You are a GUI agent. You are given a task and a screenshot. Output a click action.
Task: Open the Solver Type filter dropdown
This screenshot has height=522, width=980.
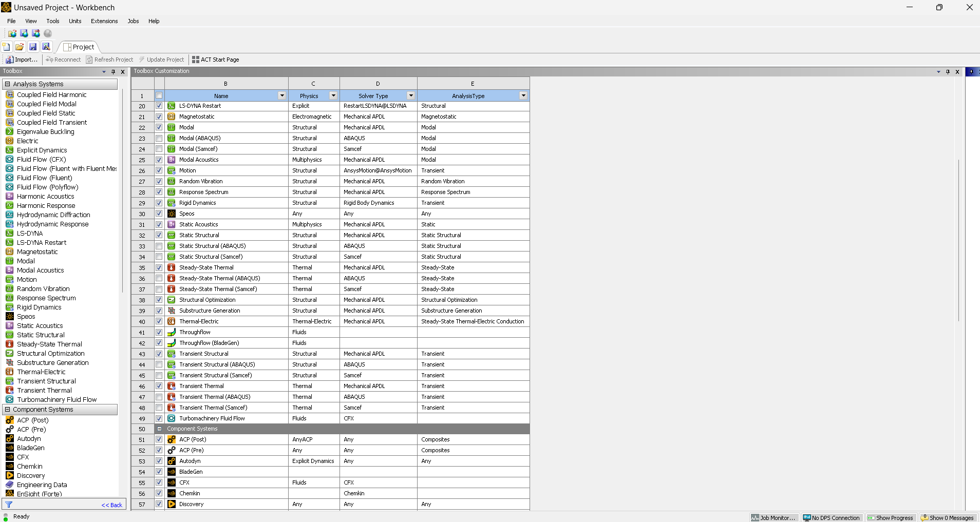411,95
